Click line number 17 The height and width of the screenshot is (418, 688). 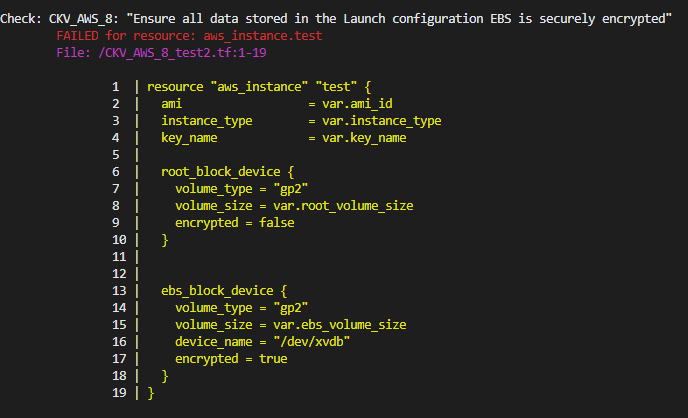119,359
